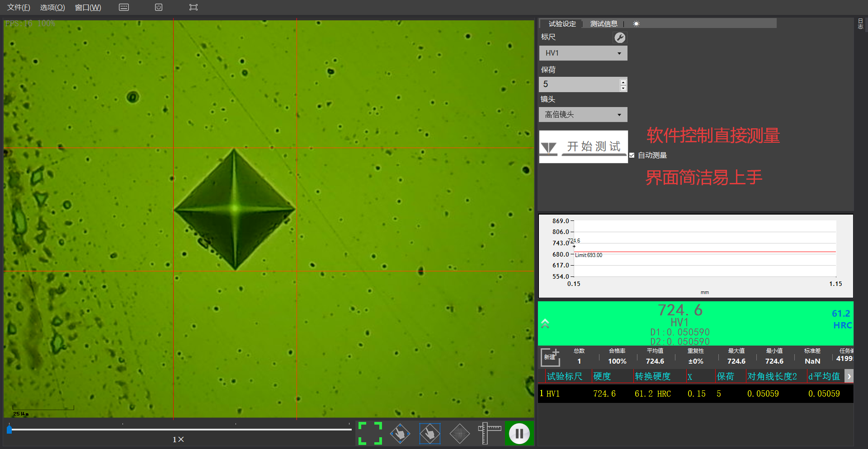The image size is (868, 449).
Task: Open scale settings with the wrench icon
Action: click(x=620, y=37)
